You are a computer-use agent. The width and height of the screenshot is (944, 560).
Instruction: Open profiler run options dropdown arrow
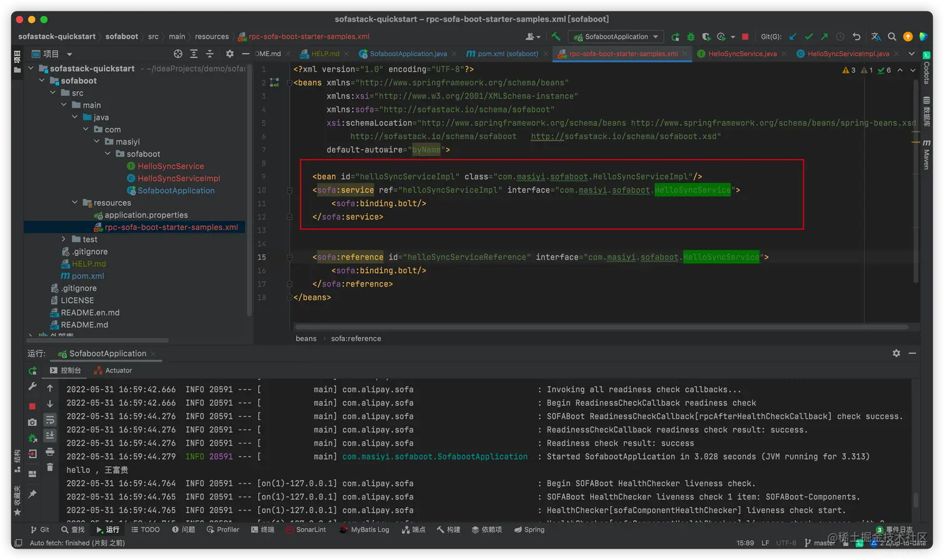pyautogui.click(x=733, y=37)
